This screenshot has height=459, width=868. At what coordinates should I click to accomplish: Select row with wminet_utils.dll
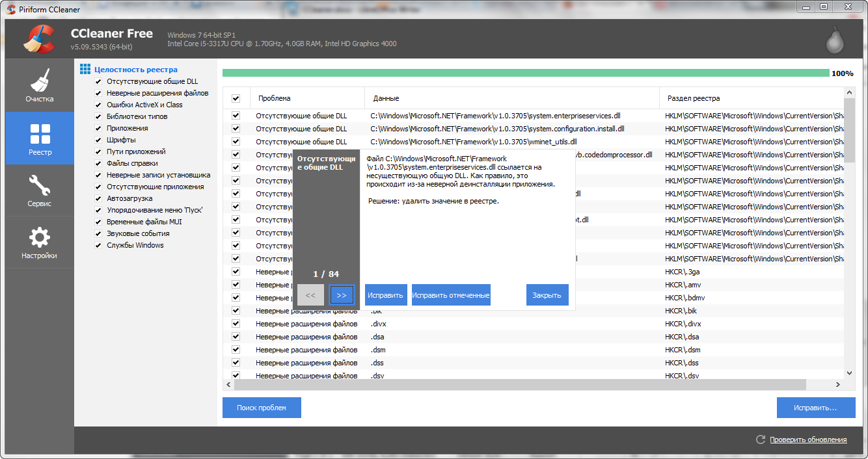pyautogui.click(x=534, y=142)
